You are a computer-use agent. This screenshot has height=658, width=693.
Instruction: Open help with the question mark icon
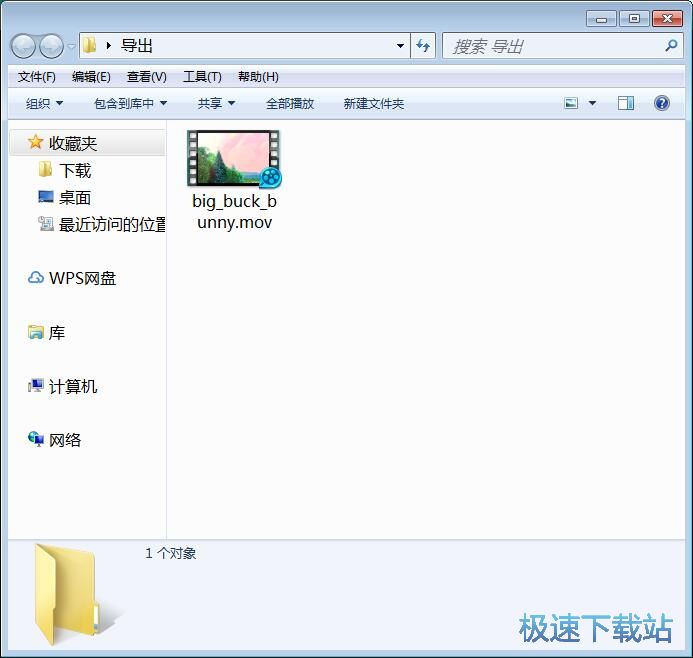[662, 103]
